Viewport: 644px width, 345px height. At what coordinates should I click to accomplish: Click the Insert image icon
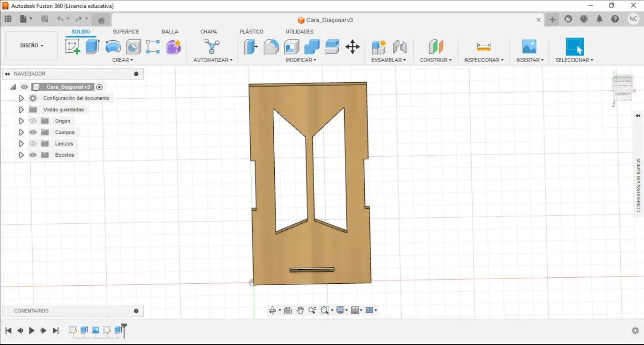[529, 47]
